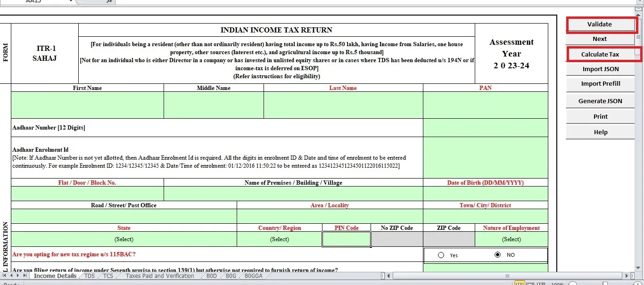Click the PAN input cell
The height and width of the screenshot is (285, 644).
[486, 105]
